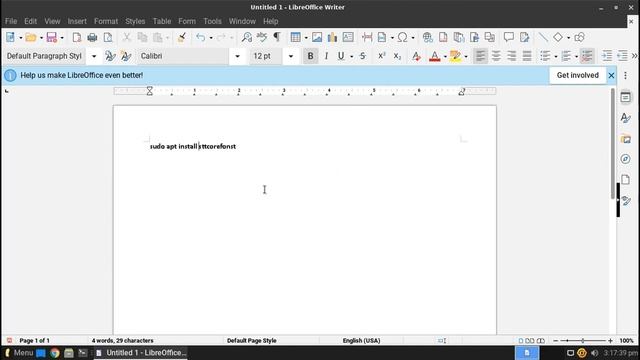The width and height of the screenshot is (640, 360).
Task: Insert a text box
Action: (348, 38)
